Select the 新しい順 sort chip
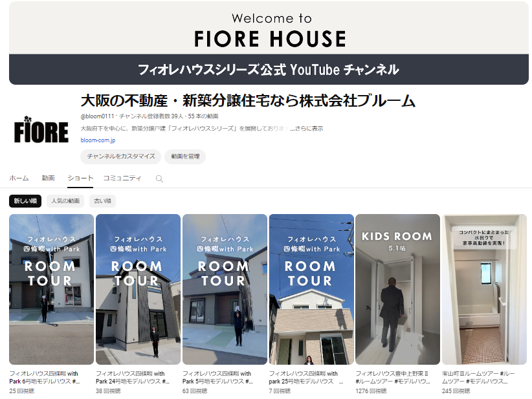This screenshot has height=399, width=532. (x=25, y=200)
